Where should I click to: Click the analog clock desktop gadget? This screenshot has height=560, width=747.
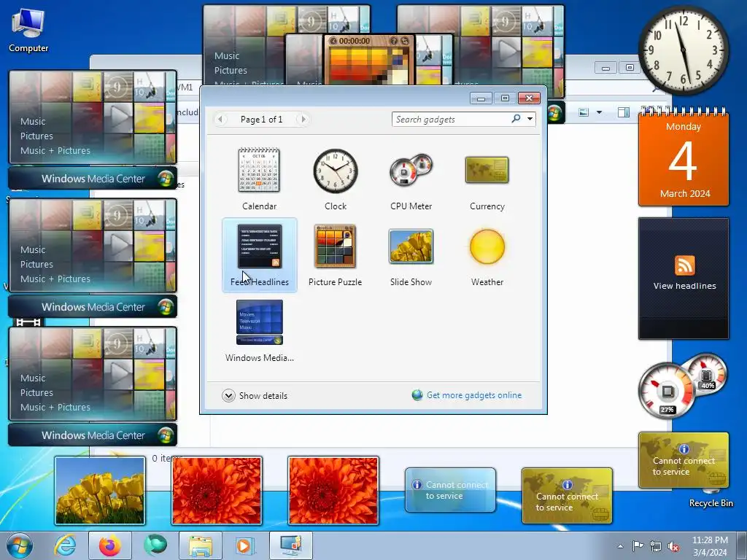coord(684,50)
